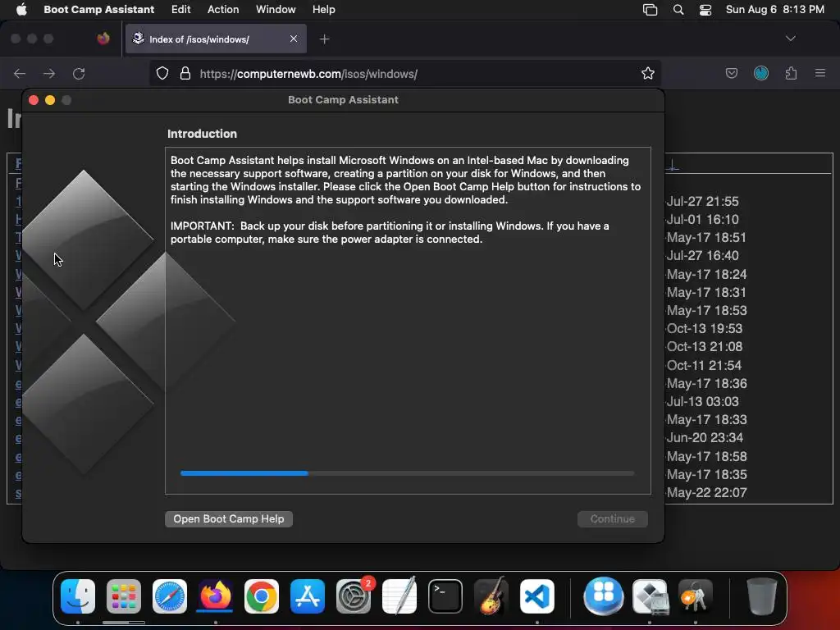
Task: Click the May-22 22:07 date entry
Action: point(706,492)
